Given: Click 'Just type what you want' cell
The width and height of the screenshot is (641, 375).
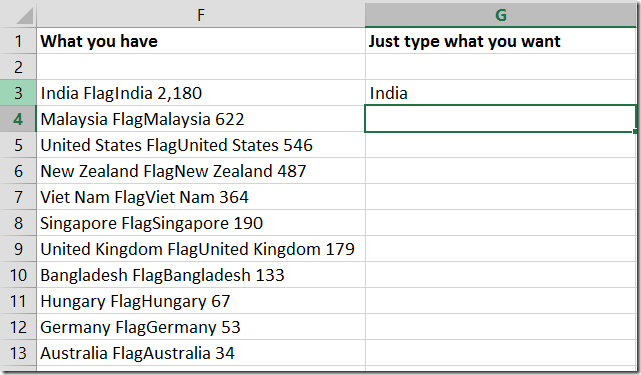Looking at the screenshot, I should pos(500,41).
